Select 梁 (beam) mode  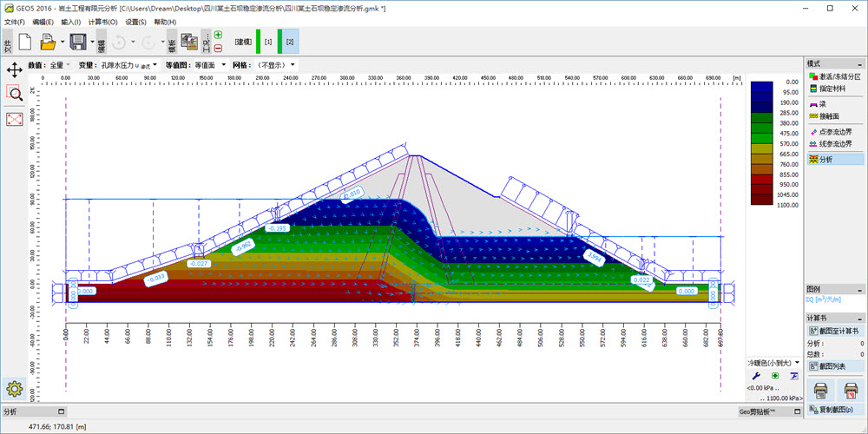tap(835, 104)
